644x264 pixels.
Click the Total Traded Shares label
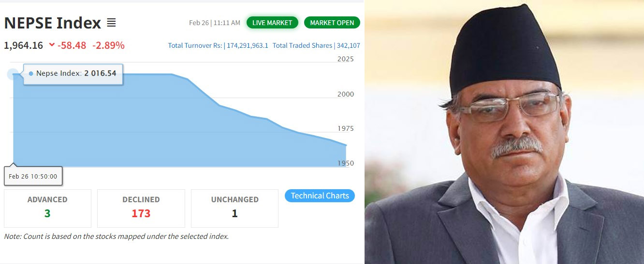coord(302,45)
